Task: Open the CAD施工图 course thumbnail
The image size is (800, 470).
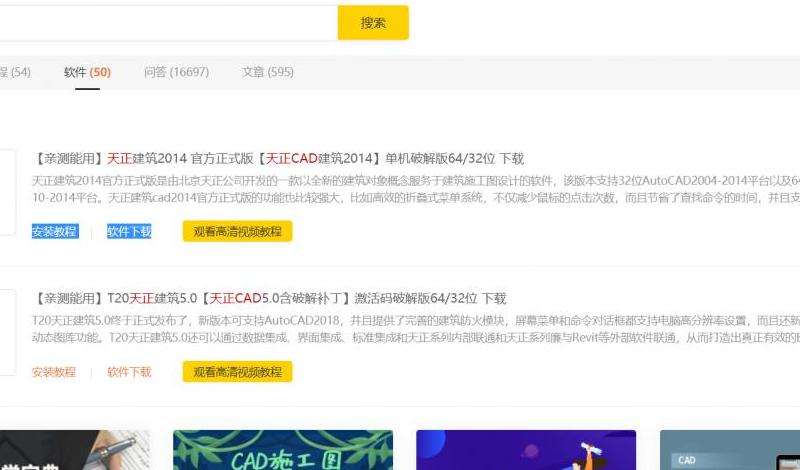Action: click(283, 450)
